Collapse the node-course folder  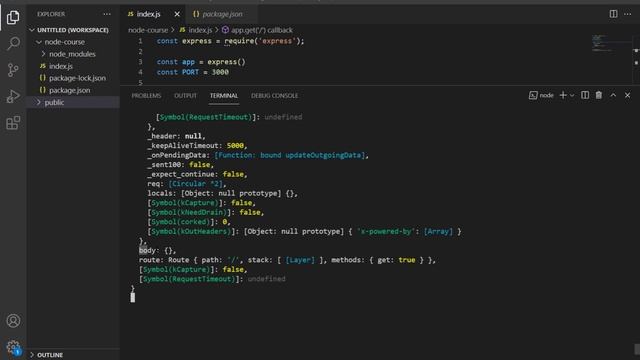pos(64,42)
